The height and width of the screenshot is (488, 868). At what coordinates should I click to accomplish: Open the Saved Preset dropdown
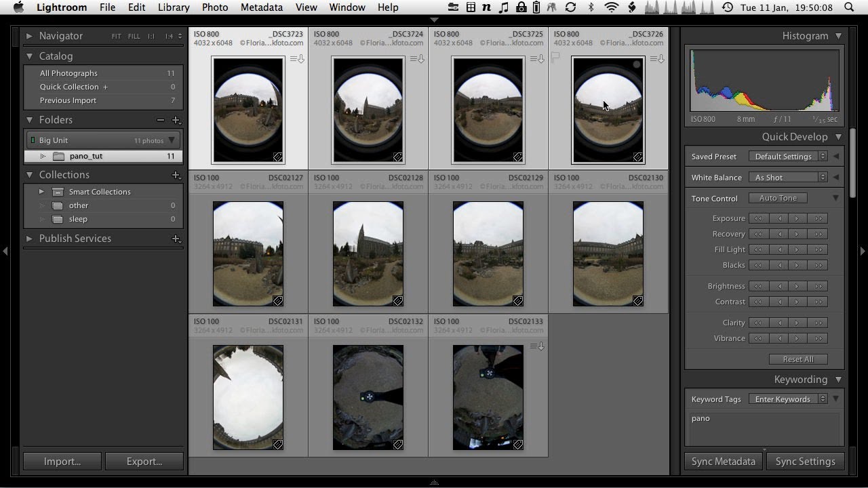pyautogui.click(x=788, y=157)
